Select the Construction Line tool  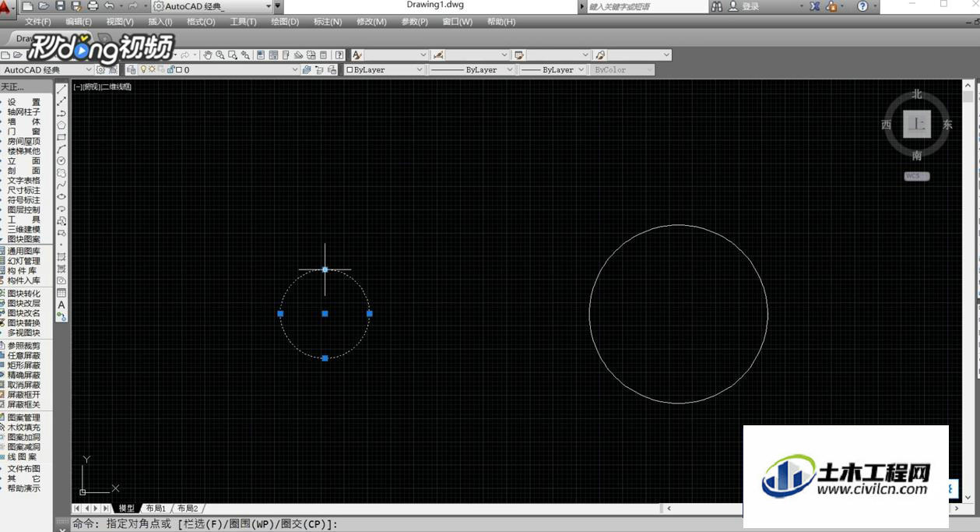point(61,101)
